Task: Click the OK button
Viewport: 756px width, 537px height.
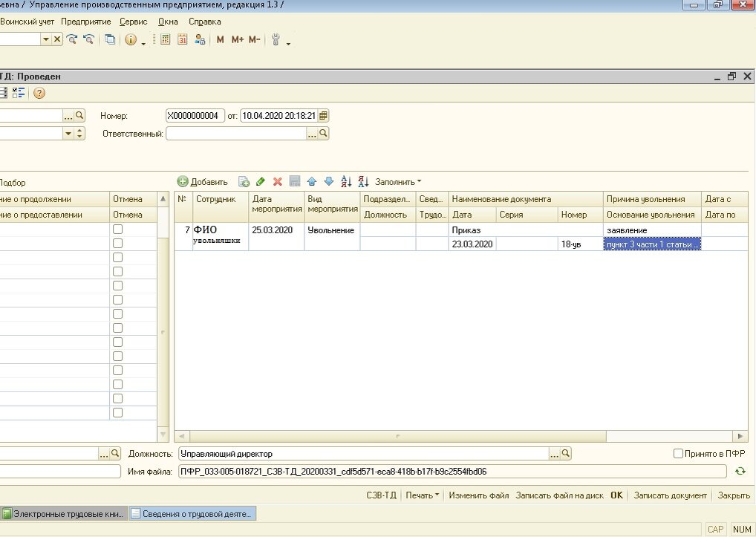Action: point(616,495)
